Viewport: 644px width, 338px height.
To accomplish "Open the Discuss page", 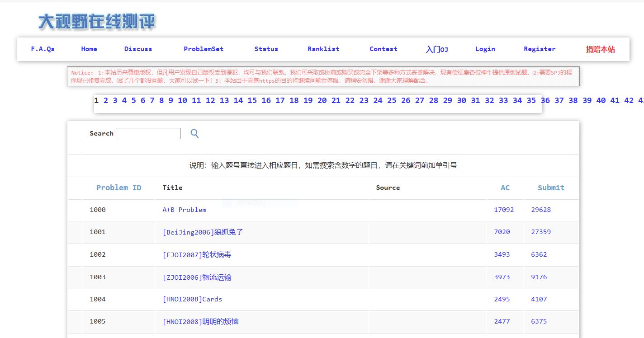I will pyautogui.click(x=138, y=49).
